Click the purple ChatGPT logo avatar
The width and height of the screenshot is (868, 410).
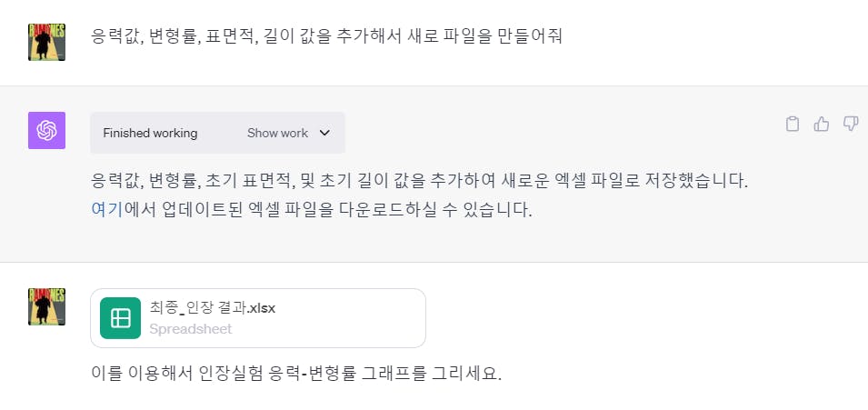[46, 130]
